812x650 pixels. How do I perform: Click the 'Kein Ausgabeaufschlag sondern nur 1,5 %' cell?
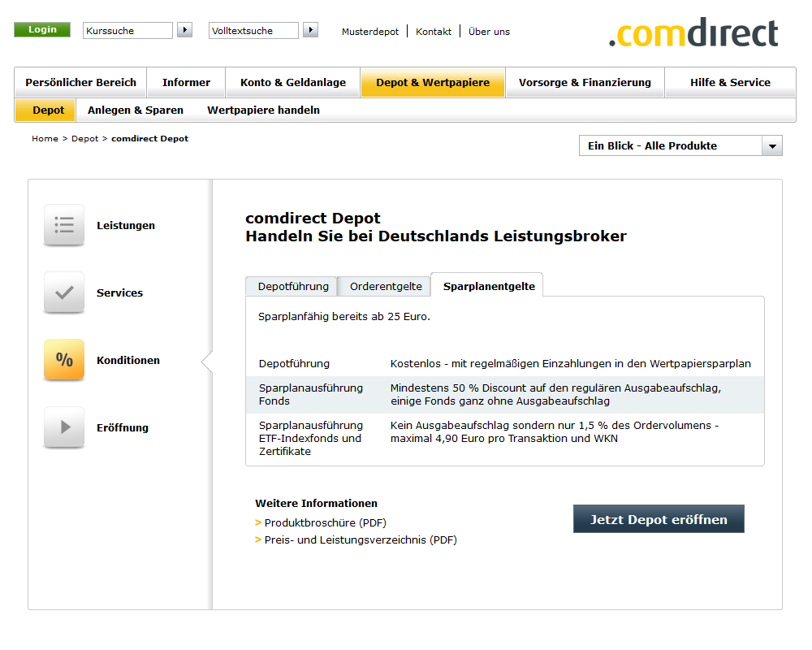pyautogui.click(x=555, y=431)
